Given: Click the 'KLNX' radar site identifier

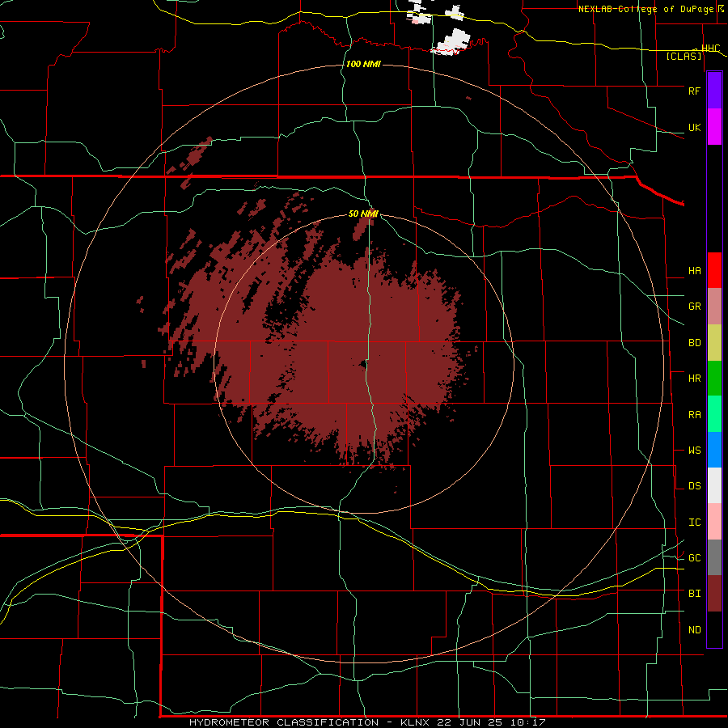Looking at the screenshot, I should tap(414, 722).
